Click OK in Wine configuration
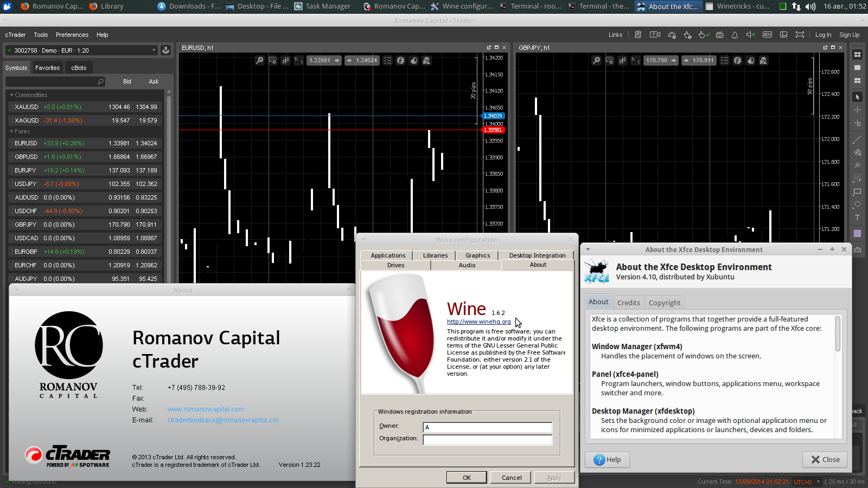 point(467,478)
